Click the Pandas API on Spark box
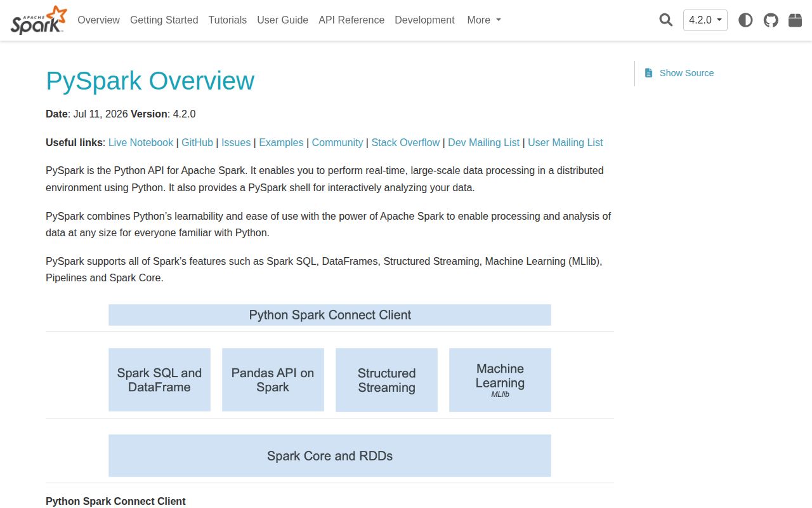 tap(273, 380)
